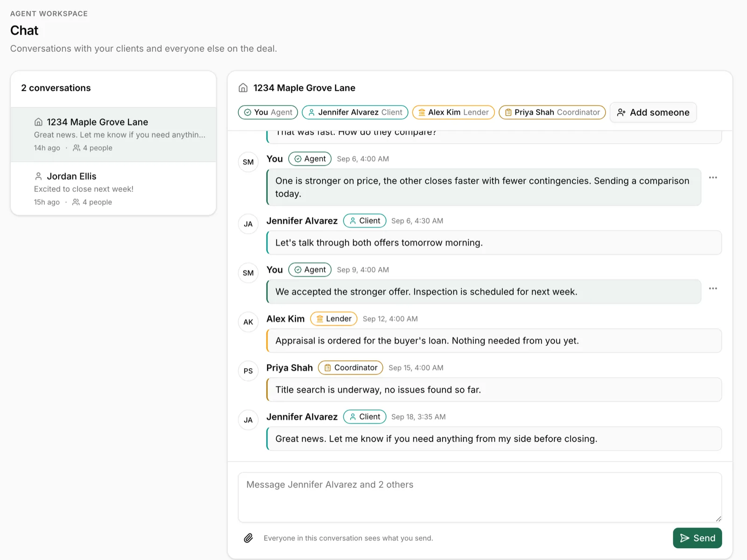The width and height of the screenshot is (747, 560).
Task: Click the Lender badge next to Alex Kim's message
Action: coord(334,319)
